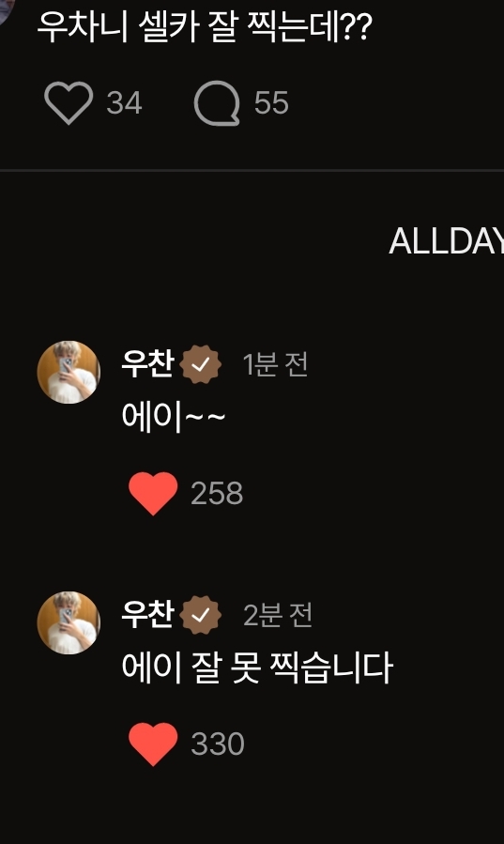This screenshot has height=844, width=504.
Task: Tap the comment text 에이~~
Action: click(x=174, y=417)
